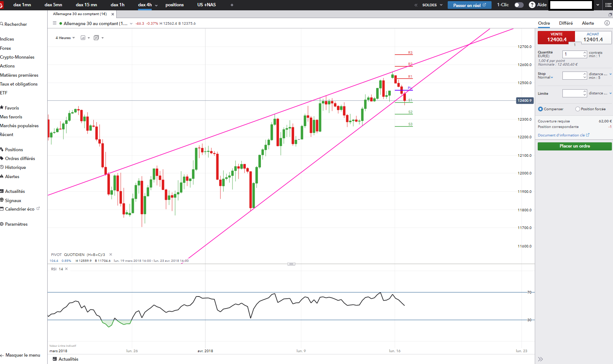Detach the chart window with restore icon
Viewport: 613px width, 364px height.
pyautogui.click(x=610, y=14)
